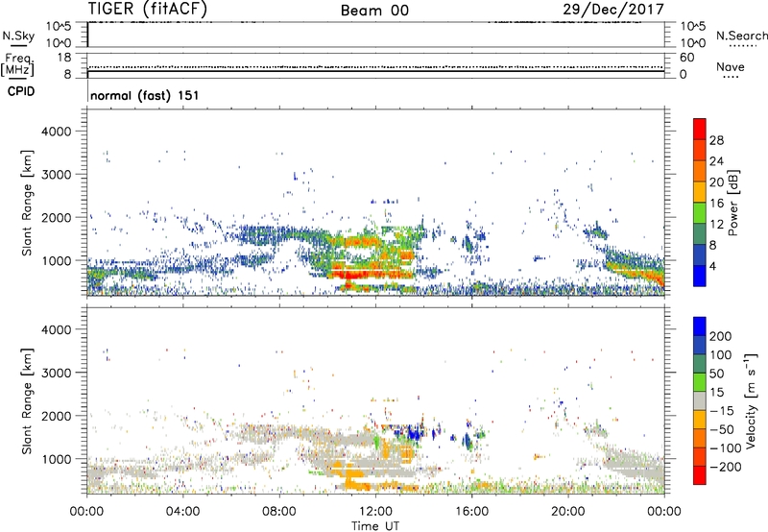
Task: Pick the bright blue top segment of the velocity color bar
Action: (x=700, y=326)
